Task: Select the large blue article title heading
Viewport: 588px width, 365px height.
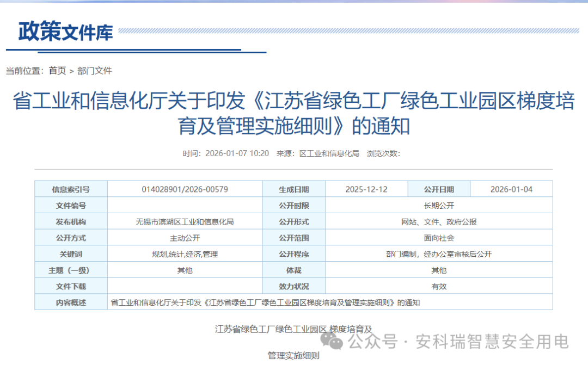Action: point(293,113)
